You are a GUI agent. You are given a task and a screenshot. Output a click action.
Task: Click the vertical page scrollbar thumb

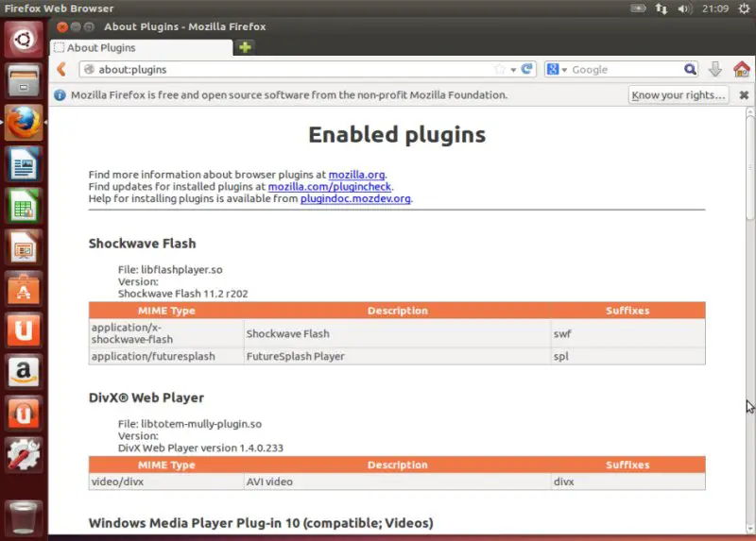749,168
